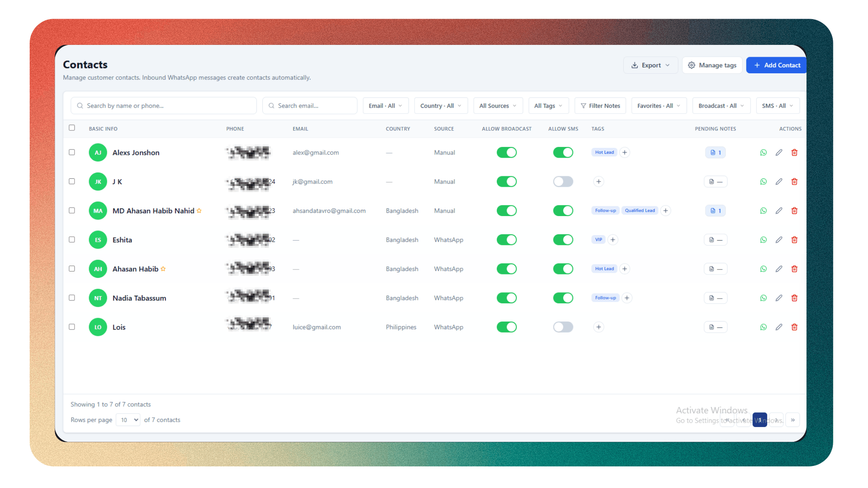The width and height of the screenshot is (868, 488).
Task: Disable broadcast for Alexs Jonshon
Action: 506,152
